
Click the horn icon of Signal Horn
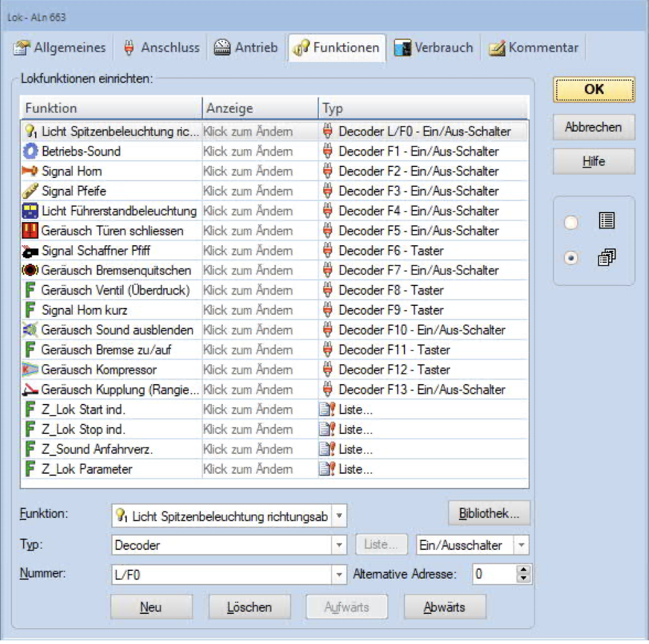point(30,172)
